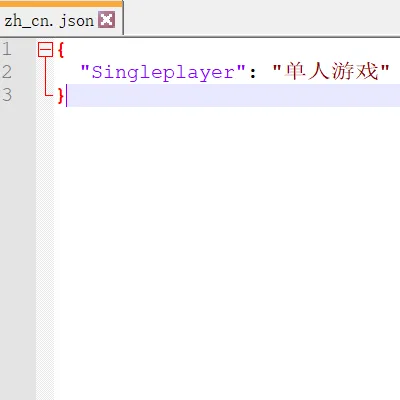Select line 1 via its line number

click(7, 49)
